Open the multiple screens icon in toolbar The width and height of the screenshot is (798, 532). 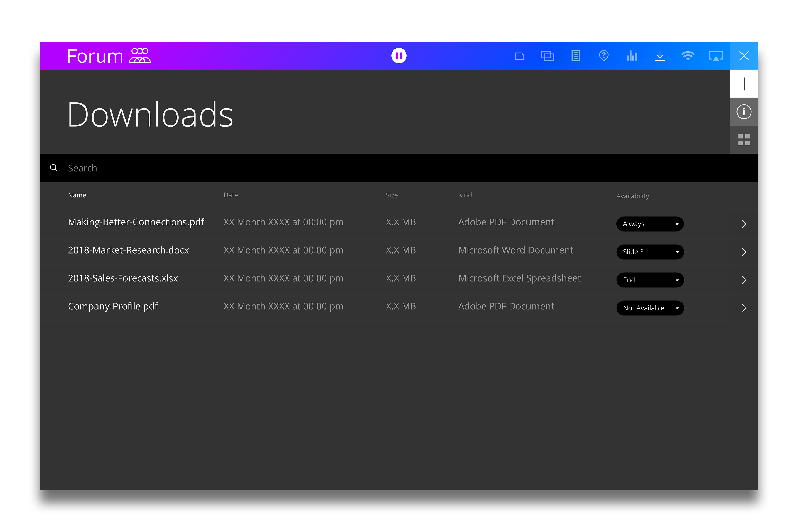[547, 56]
